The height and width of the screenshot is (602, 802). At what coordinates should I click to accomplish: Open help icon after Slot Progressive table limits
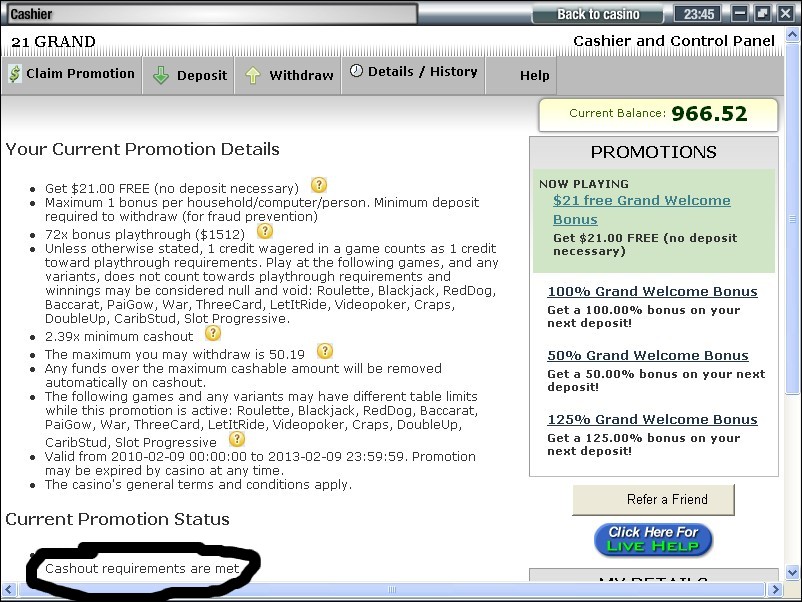tap(237, 439)
